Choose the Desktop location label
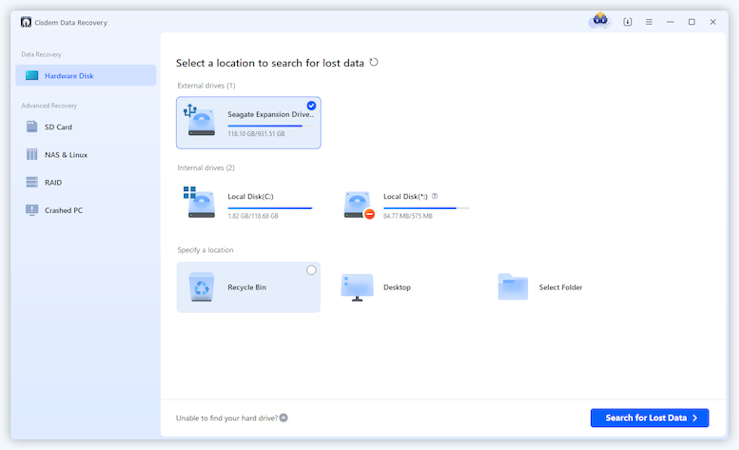The height and width of the screenshot is (450, 739). [x=397, y=287]
